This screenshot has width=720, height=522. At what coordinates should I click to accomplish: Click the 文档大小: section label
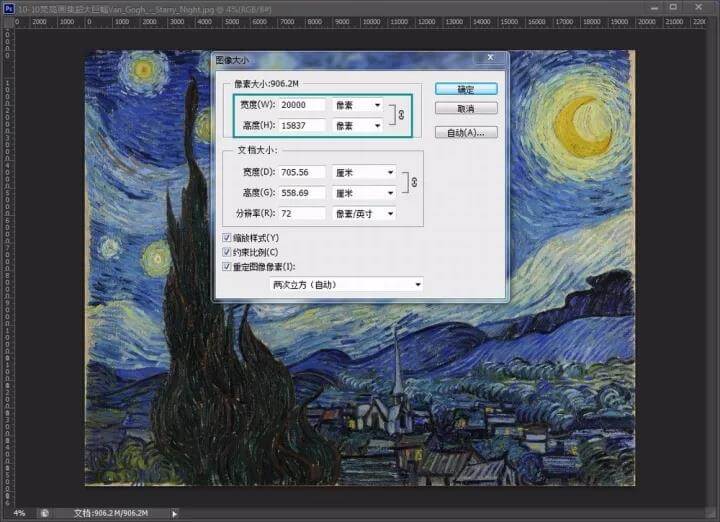257,150
